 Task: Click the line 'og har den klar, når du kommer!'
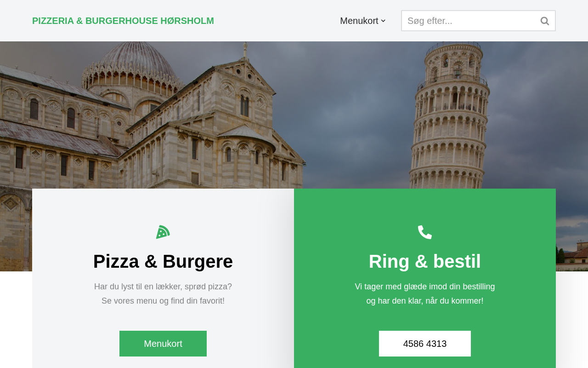(x=425, y=301)
